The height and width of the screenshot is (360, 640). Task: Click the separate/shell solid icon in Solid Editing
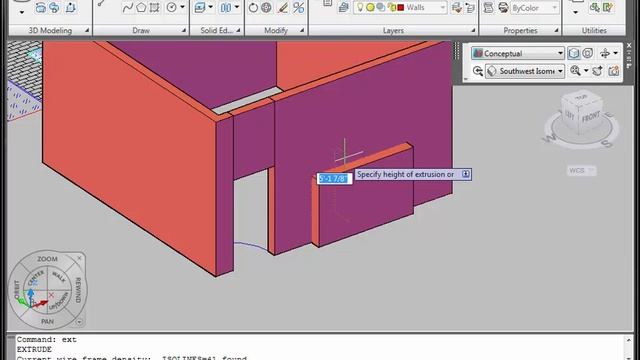(x=226, y=7)
